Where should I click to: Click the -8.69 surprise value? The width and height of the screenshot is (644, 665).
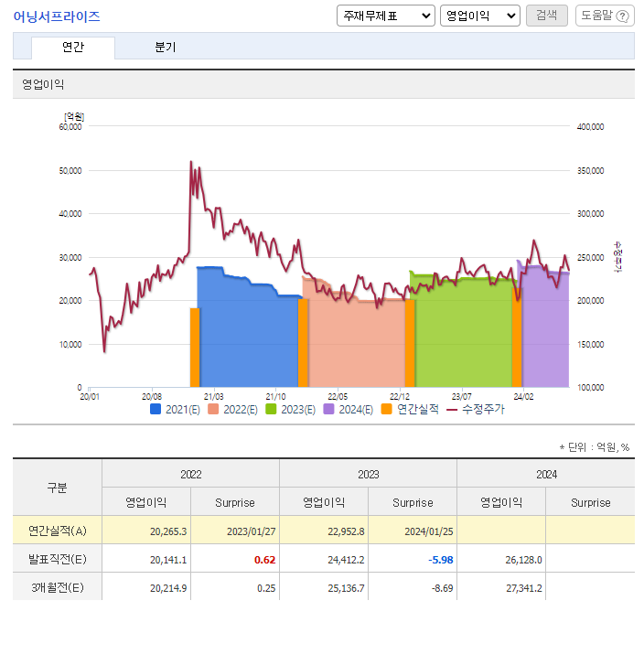click(442, 588)
